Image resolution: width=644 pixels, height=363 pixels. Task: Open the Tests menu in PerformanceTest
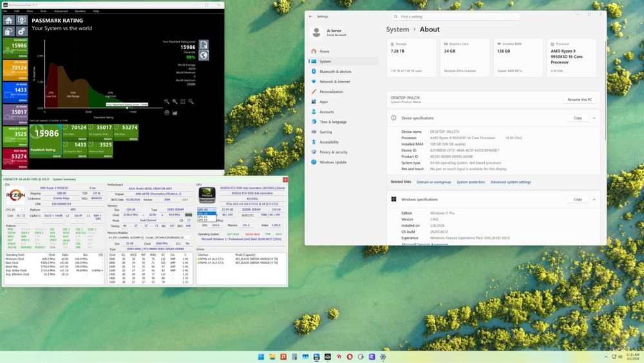coord(43,11)
